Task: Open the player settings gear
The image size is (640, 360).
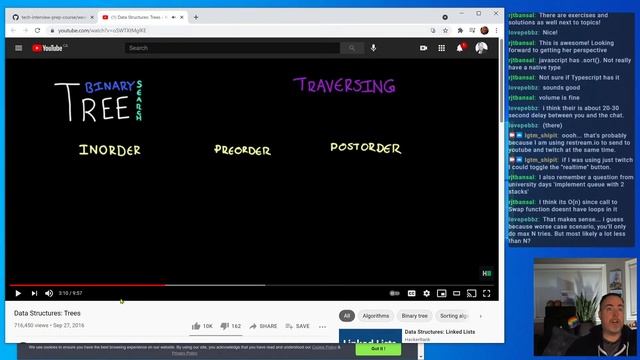Action: point(427,293)
